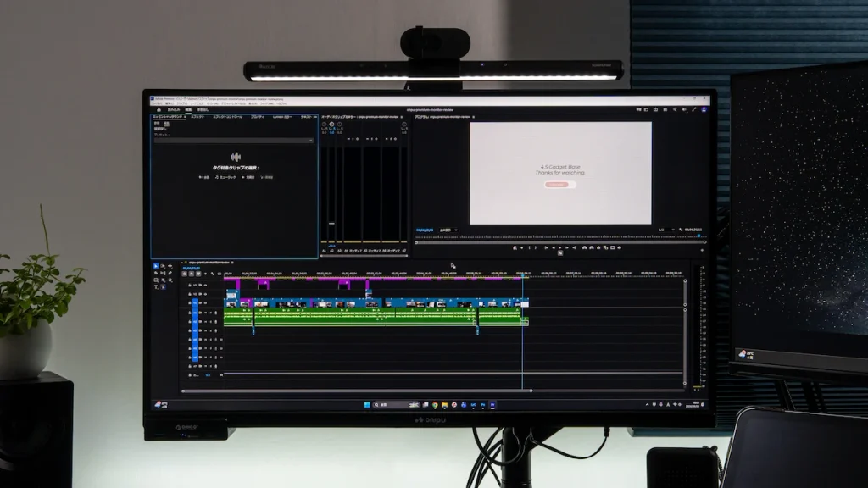Open the Import workspace in the header bar
The width and height of the screenshot is (868, 488).
point(174,109)
